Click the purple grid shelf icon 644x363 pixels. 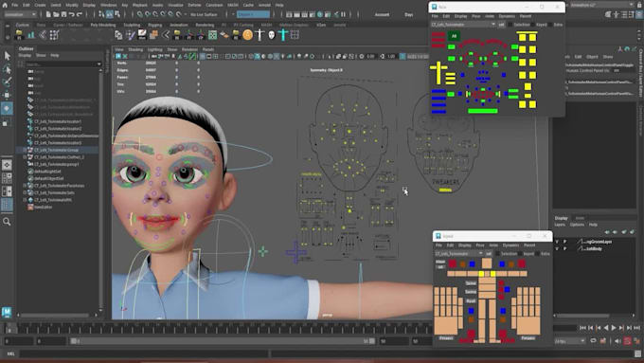[295, 35]
